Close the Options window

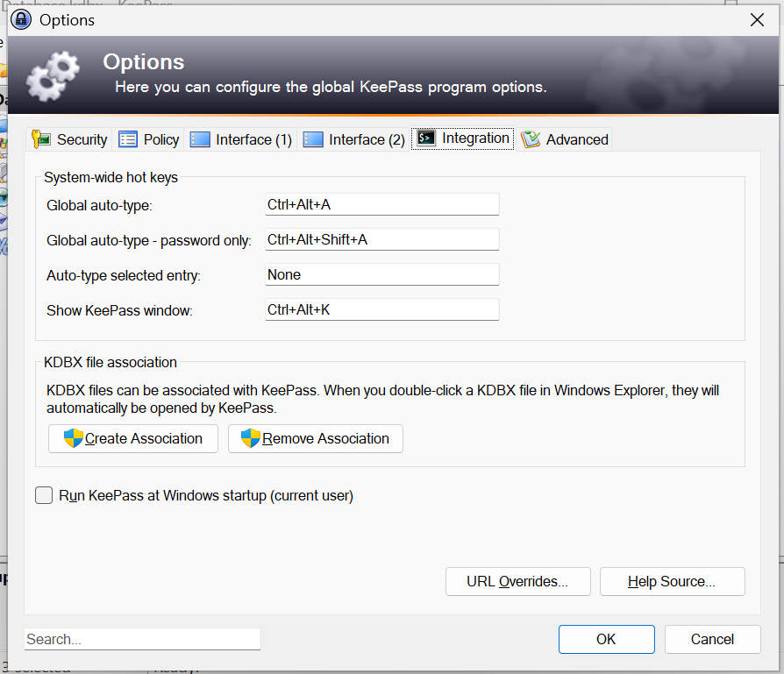(757, 20)
